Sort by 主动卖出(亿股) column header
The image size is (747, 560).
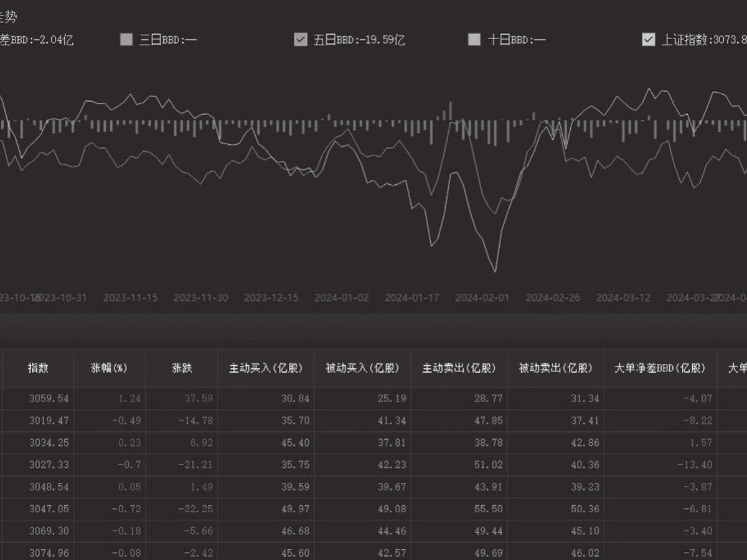click(x=459, y=368)
